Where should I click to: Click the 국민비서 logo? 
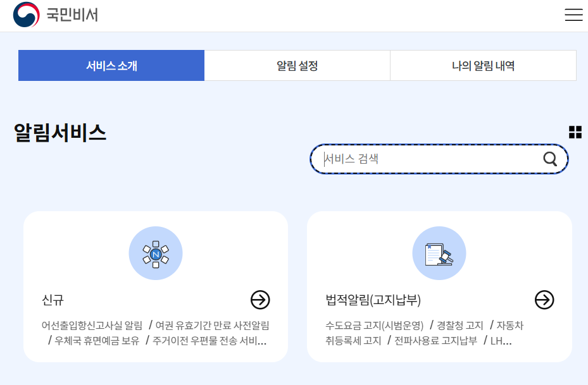55,15
